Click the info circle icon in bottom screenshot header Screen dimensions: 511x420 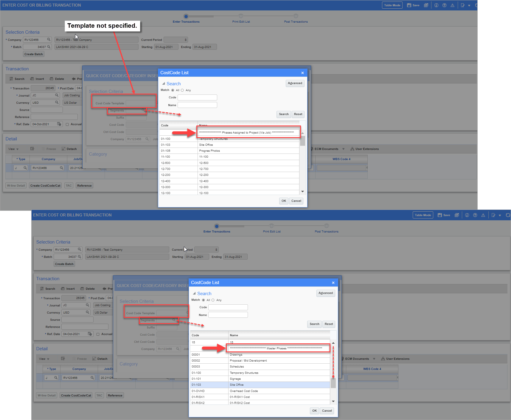click(x=467, y=215)
